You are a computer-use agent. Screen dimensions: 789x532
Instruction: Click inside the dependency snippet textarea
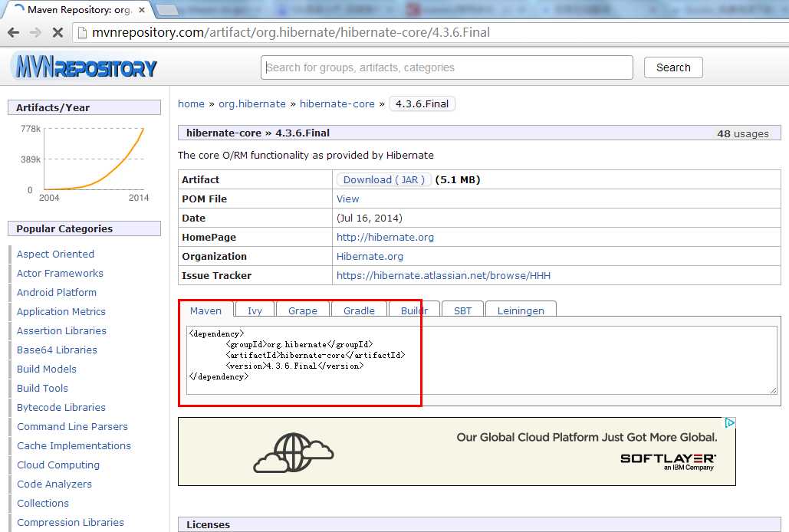(482, 360)
